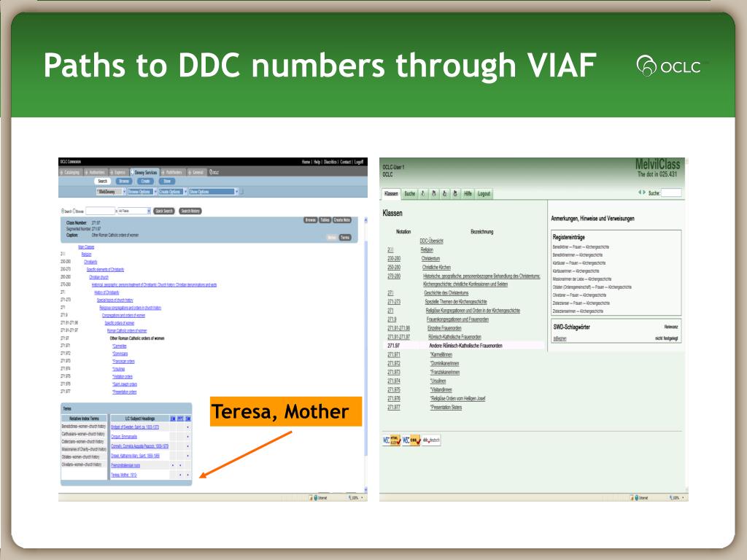Click the Show pill button under Dewey Services
Viewport: 747px width, 560px height.
[167, 182]
